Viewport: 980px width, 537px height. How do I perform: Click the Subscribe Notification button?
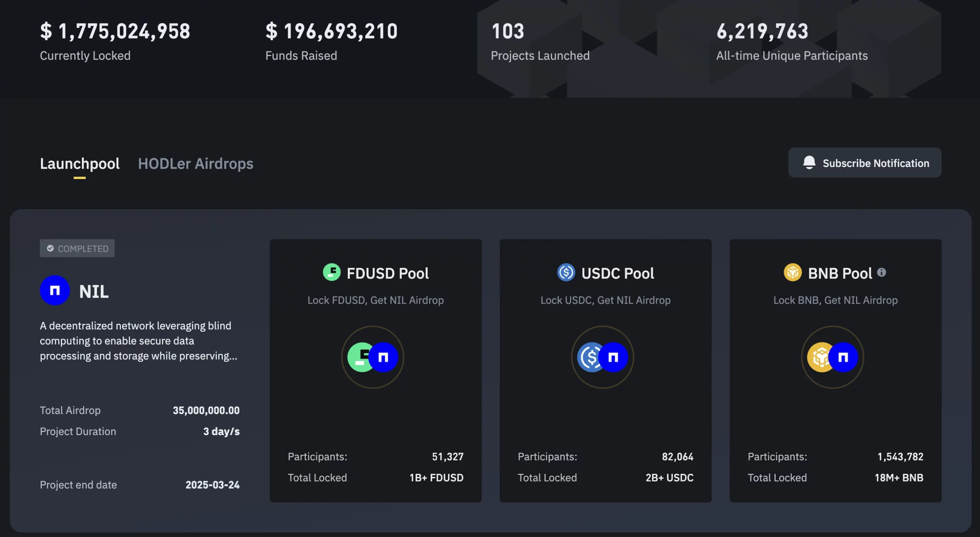tap(865, 163)
